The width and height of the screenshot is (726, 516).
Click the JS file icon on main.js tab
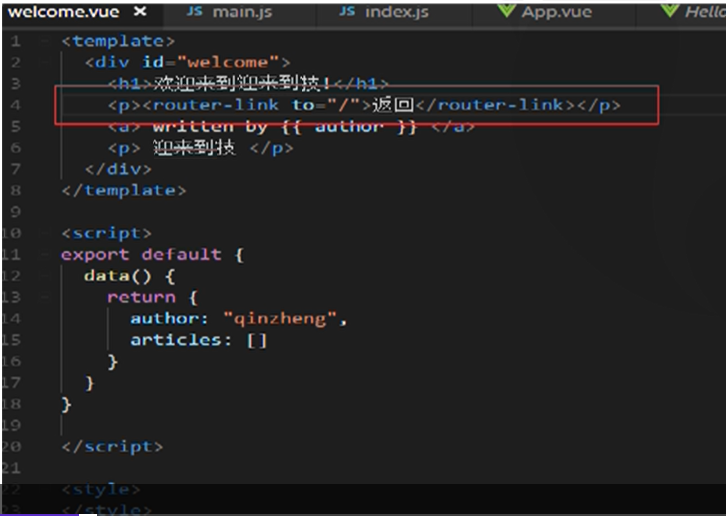click(194, 12)
